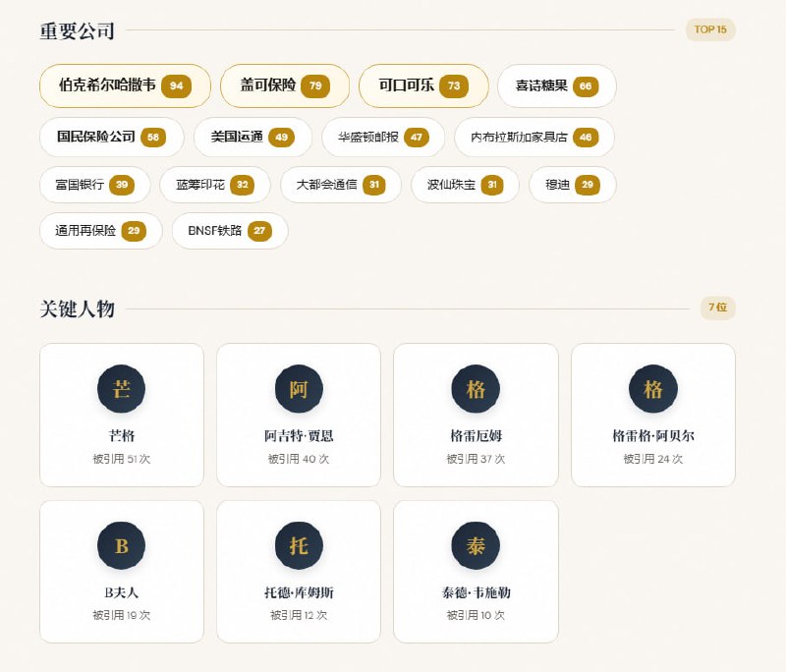Click the TOP 15 badge
This screenshot has width=786, height=672.
pos(710,29)
